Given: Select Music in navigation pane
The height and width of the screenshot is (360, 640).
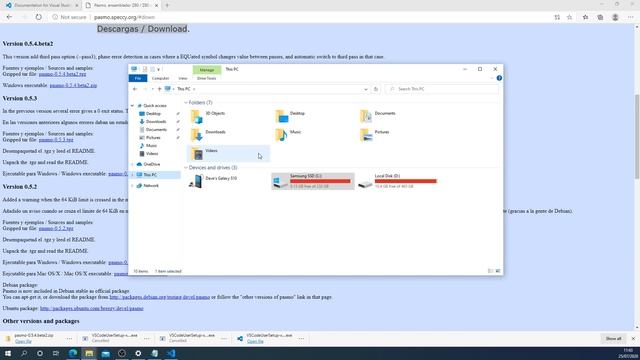Looking at the screenshot, I should (151, 146).
